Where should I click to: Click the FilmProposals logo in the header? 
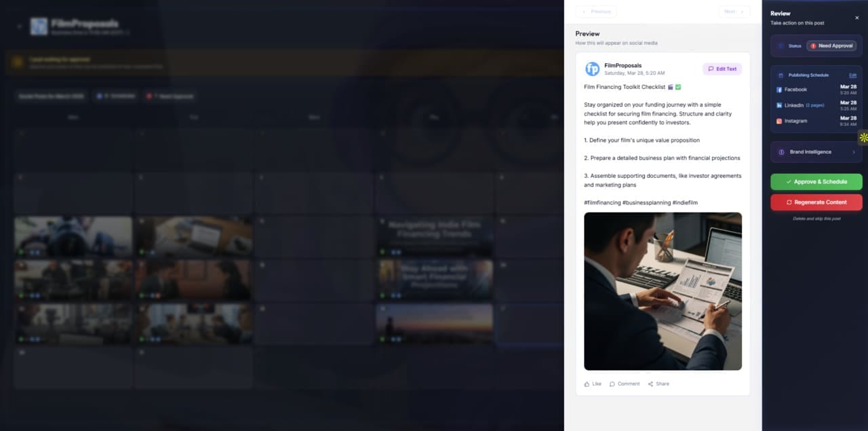coord(39,26)
